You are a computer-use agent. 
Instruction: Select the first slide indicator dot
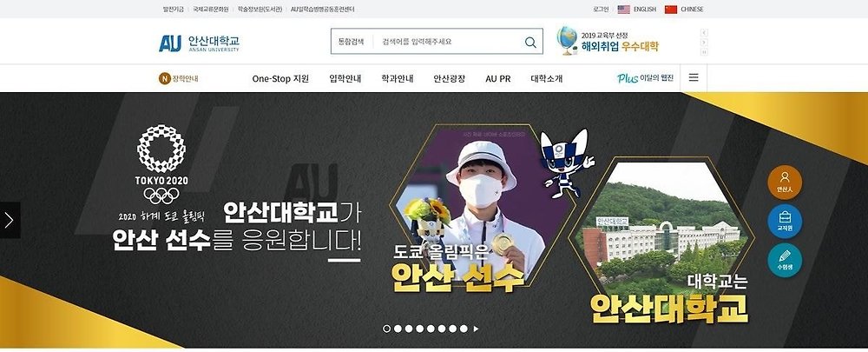(x=387, y=329)
